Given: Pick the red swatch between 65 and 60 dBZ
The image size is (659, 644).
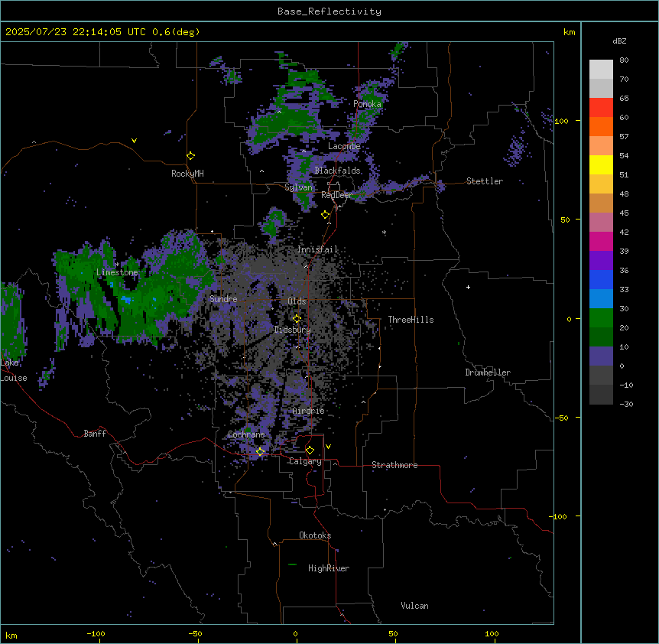Looking at the screenshot, I should pyautogui.click(x=601, y=108).
